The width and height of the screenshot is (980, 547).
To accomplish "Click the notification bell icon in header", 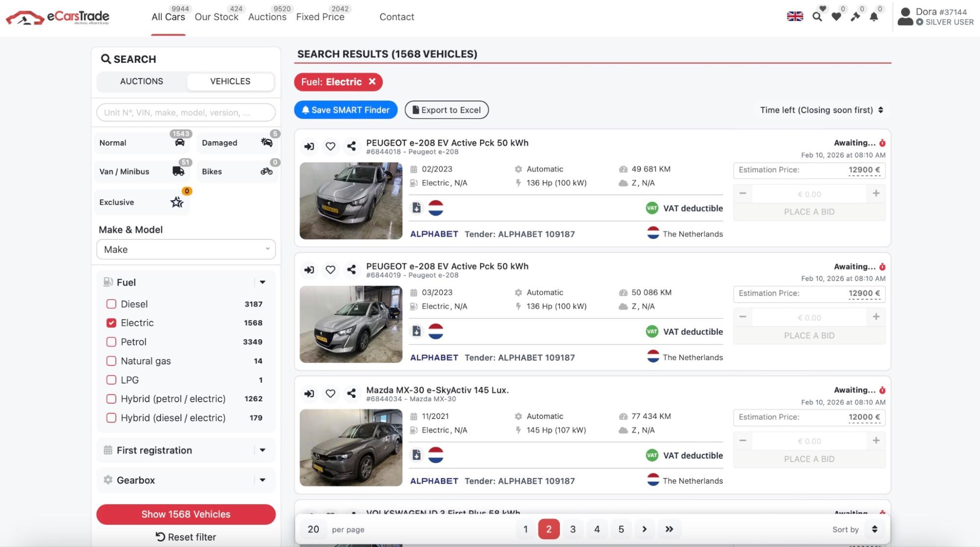I will (874, 17).
